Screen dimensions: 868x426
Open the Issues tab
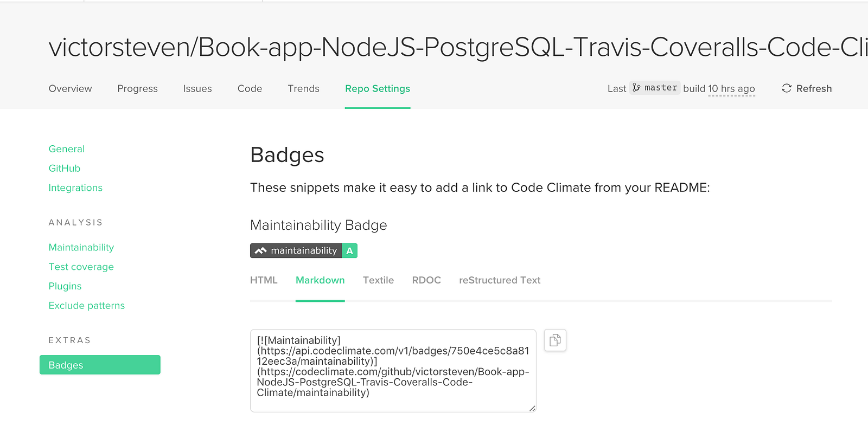[197, 88]
